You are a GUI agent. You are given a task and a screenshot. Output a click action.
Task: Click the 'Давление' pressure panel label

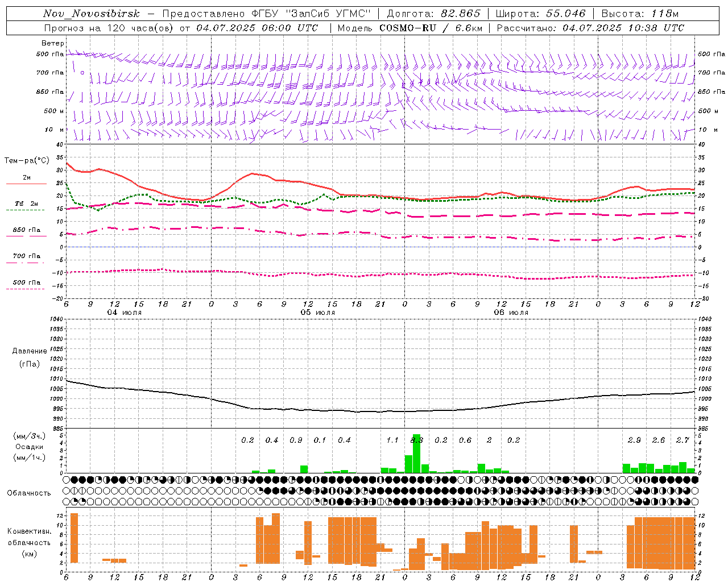tap(30, 351)
